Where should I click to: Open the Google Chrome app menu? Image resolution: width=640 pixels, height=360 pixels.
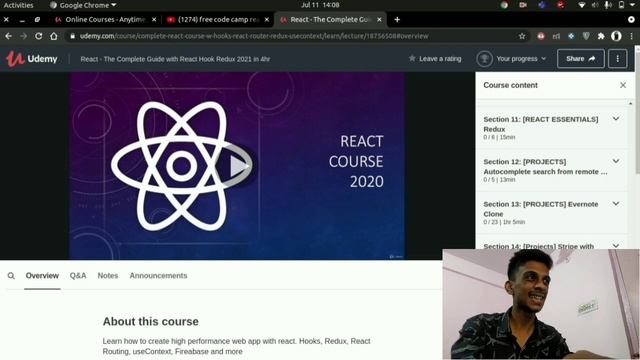[83, 5]
